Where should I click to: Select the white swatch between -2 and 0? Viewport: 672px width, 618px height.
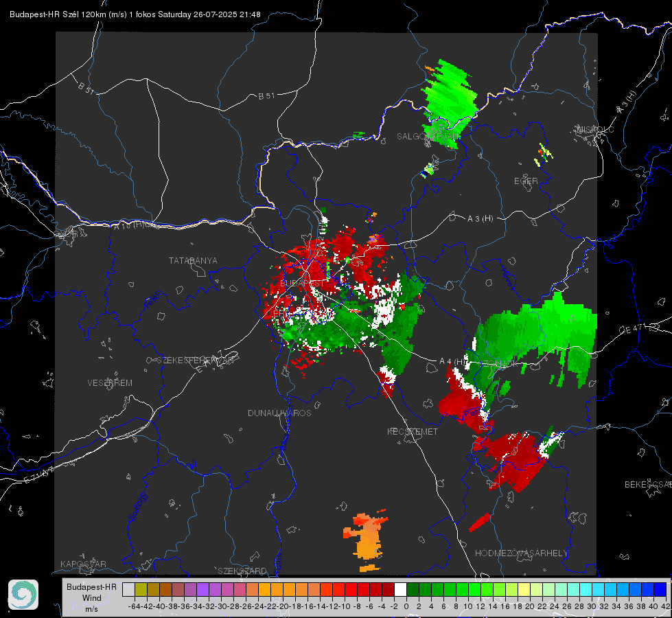pyautogui.click(x=400, y=589)
